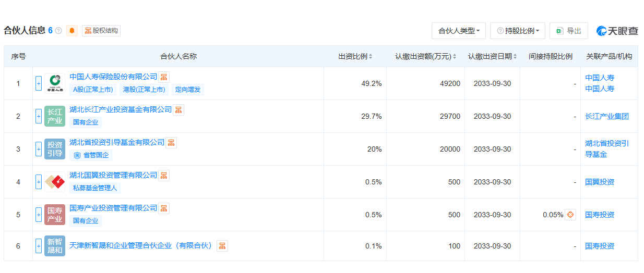This screenshot has height=273, width=644.
Task: Click the 湖北国翼投资 red logo
Action: [x=55, y=182]
